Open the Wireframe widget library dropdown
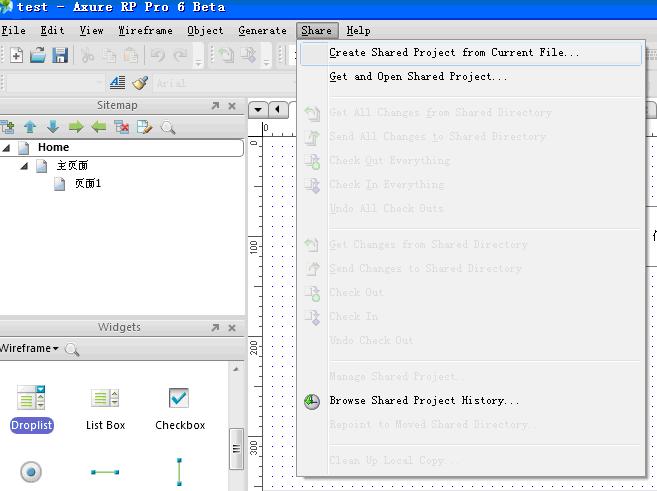The width and height of the screenshot is (657, 491). click(x=29, y=348)
